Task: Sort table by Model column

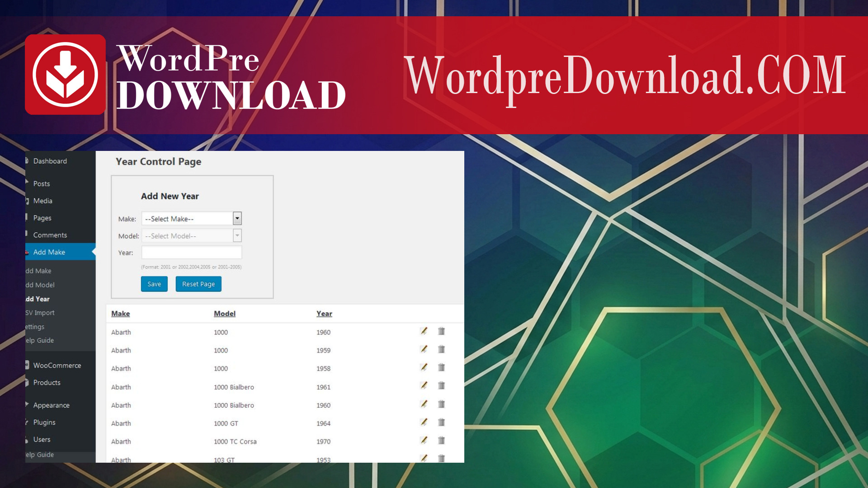Action: [225, 314]
